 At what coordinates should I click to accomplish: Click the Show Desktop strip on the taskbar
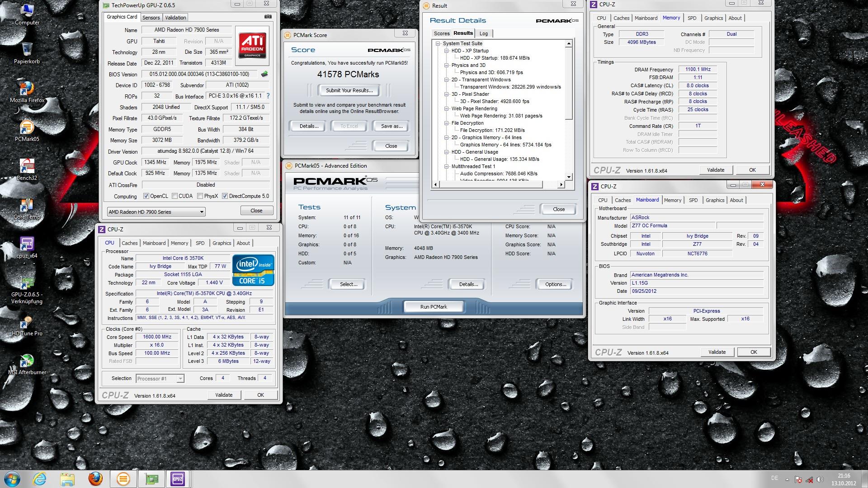(x=864, y=479)
